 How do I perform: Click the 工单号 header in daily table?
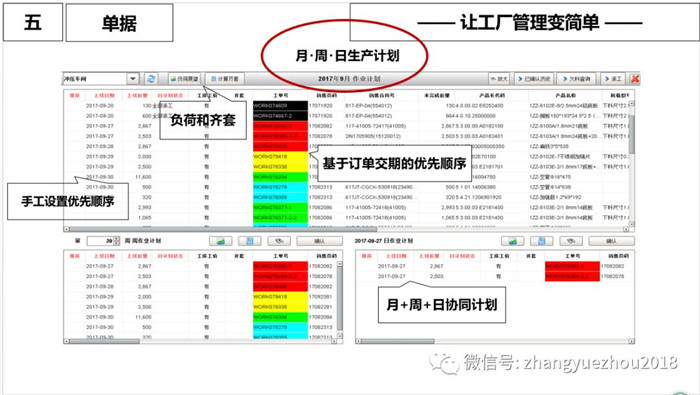point(572,256)
